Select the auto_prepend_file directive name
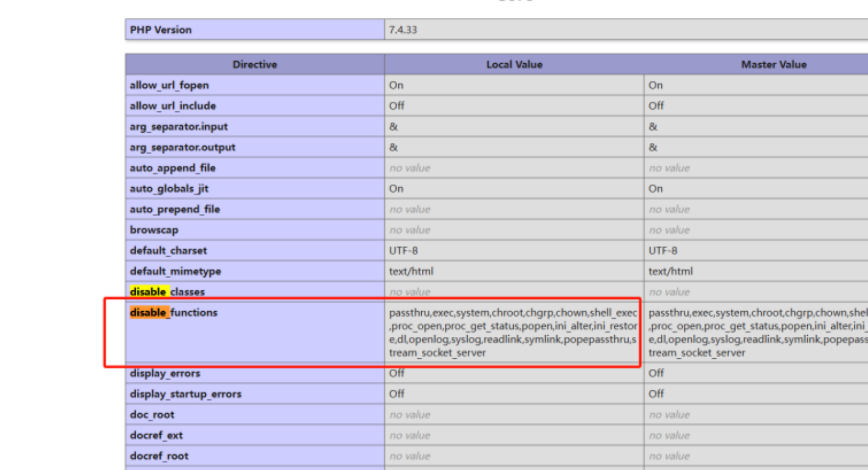Image resolution: width=868 pixels, height=470 pixels. 175,209
